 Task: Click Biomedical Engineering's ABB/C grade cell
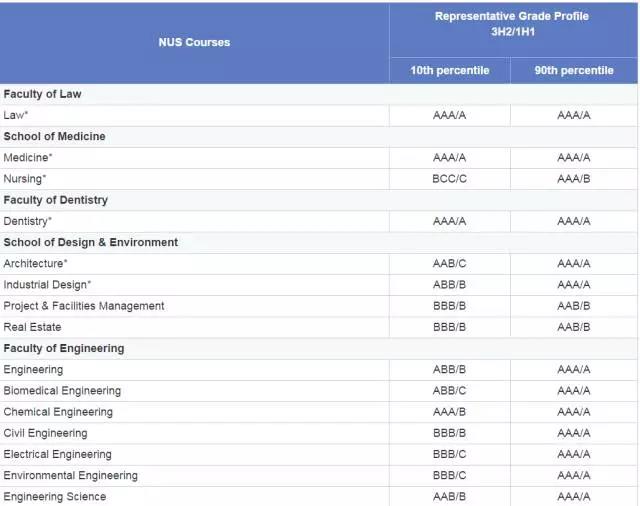pos(449,391)
